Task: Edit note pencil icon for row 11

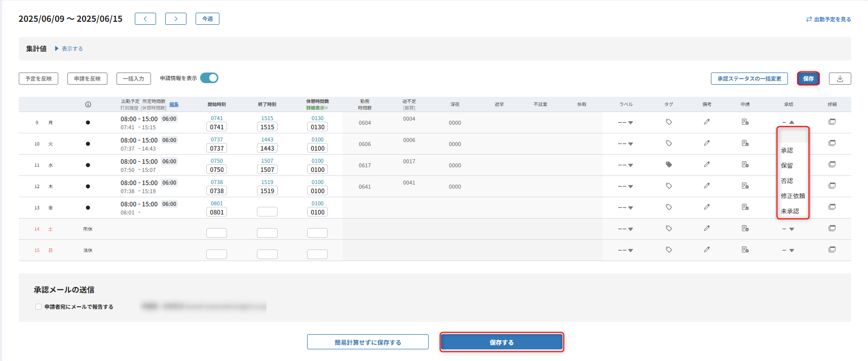Action: pos(707,164)
